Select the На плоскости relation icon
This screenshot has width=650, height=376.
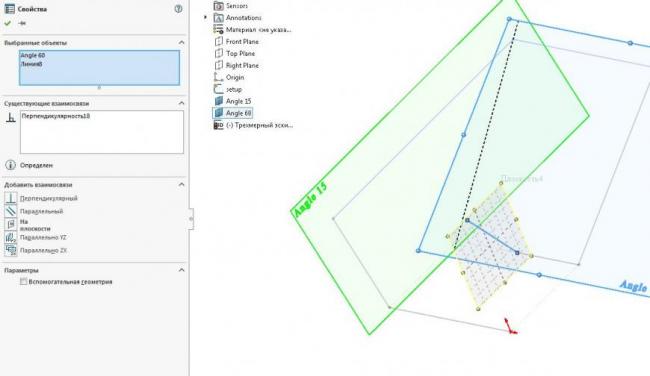(x=11, y=224)
